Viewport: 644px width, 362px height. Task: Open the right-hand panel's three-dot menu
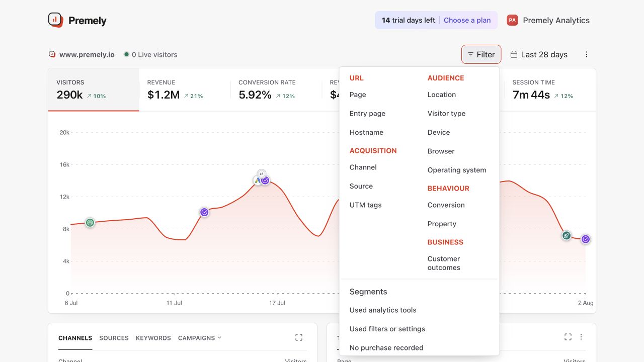(x=581, y=337)
